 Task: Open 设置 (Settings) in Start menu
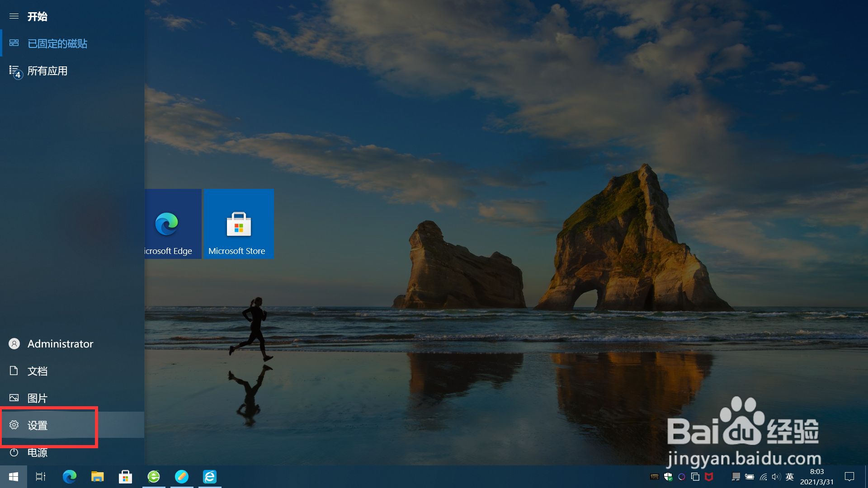(38, 425)
